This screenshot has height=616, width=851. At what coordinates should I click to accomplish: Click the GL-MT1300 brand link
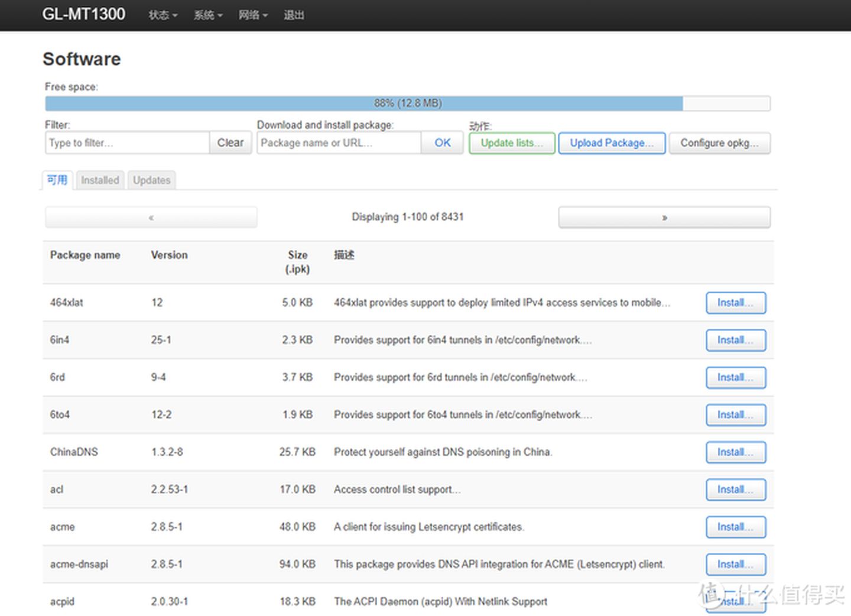(x=83, y=14)
